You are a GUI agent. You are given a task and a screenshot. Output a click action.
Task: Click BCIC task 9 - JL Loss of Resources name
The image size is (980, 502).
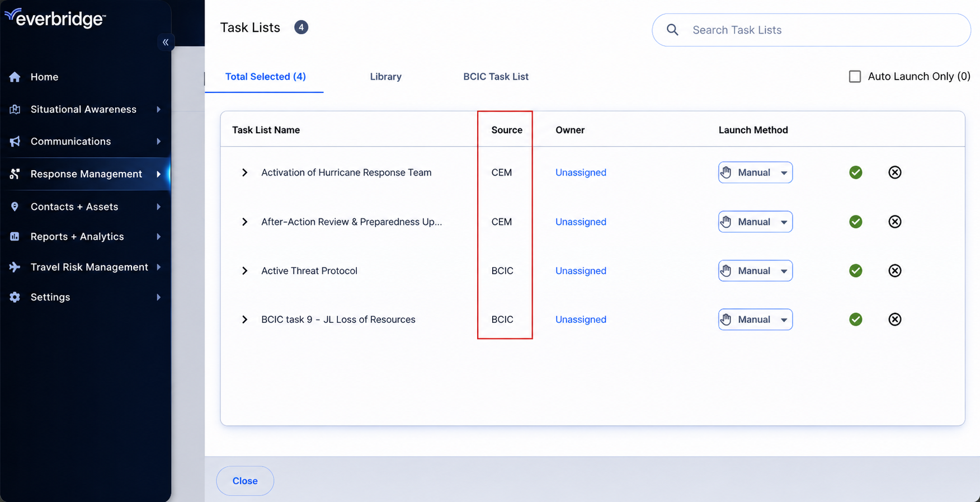point(338,320)
